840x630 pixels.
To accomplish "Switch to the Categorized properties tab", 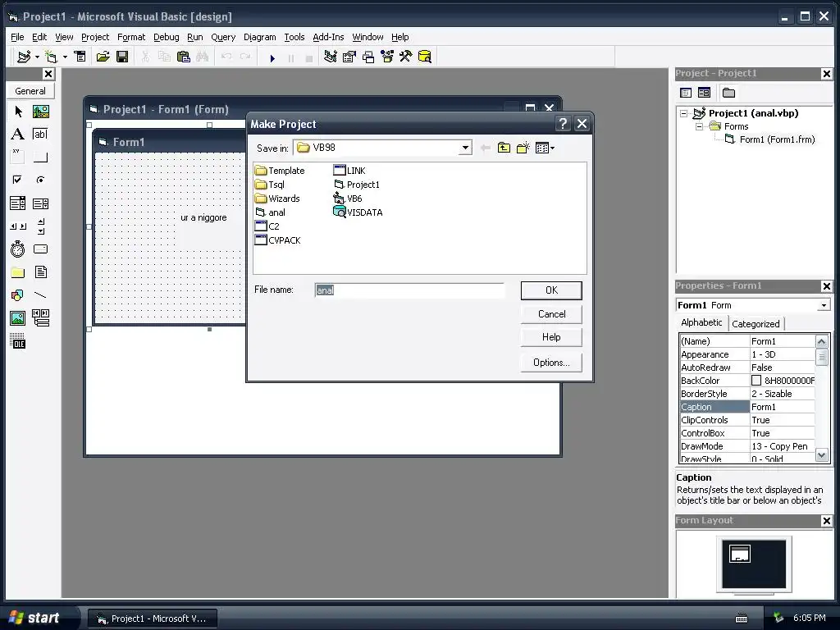I will click(756, 323).
